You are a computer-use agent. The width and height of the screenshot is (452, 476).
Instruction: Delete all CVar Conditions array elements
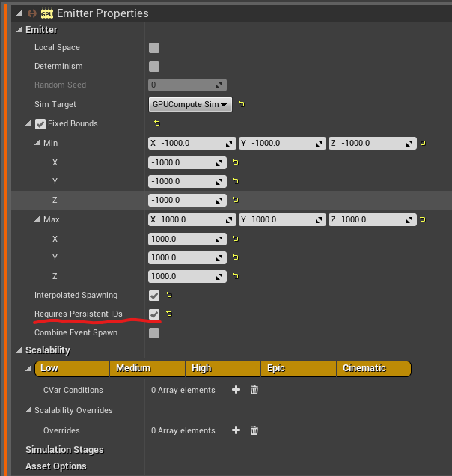pos(254,390)
